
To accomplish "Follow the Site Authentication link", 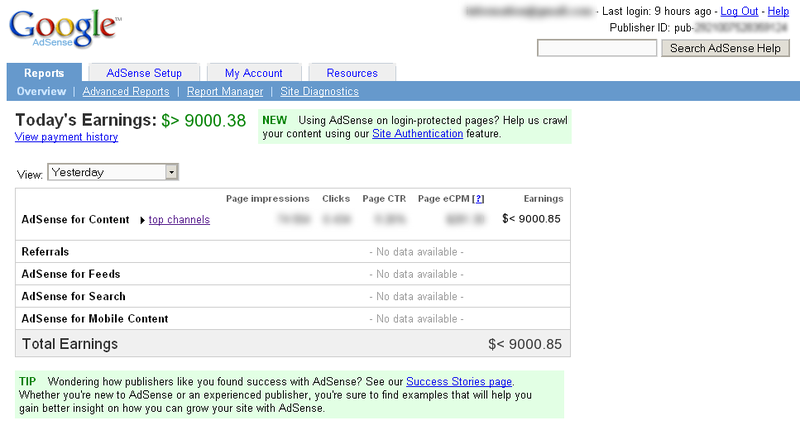I will click(x=417, y=134).
